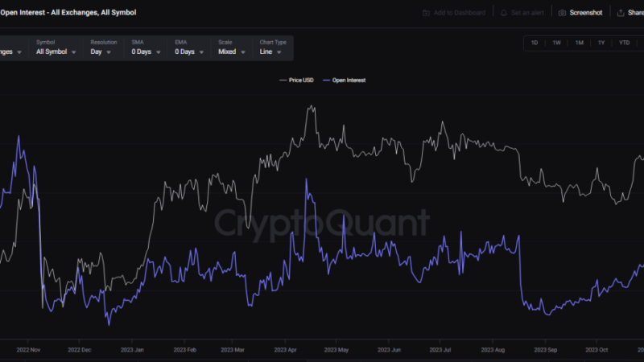The image size is (644, 362).
Task: Expand the SMA 0 Days dropdown
Action: pos(146,47)
